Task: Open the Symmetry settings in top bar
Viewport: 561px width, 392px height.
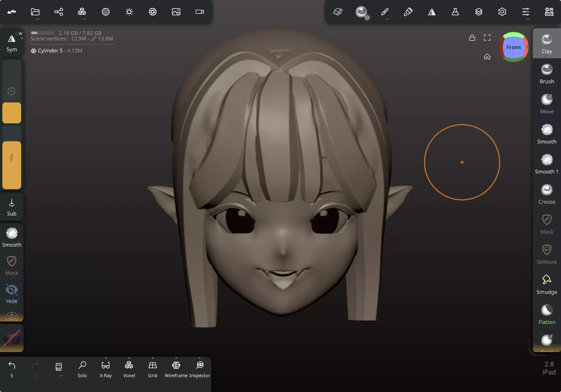Action: pyautogui.click(x=432, y=12)
